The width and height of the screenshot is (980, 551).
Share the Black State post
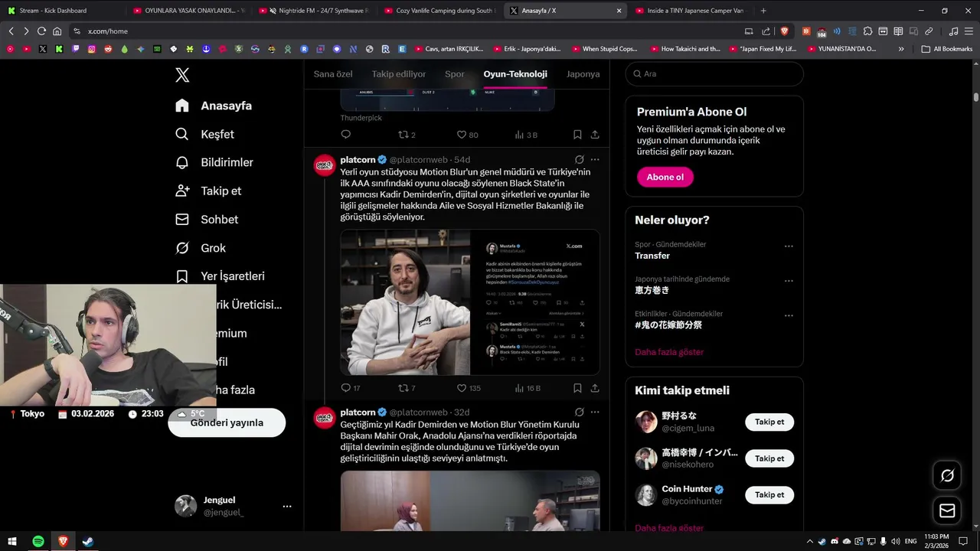coord(595,388)
